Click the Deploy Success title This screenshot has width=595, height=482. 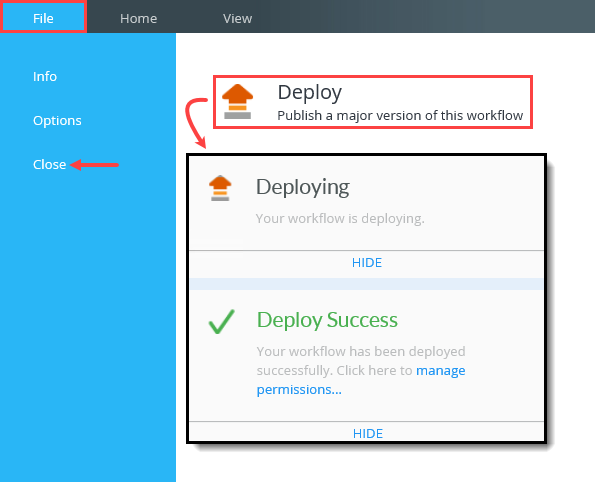(327, 320)
